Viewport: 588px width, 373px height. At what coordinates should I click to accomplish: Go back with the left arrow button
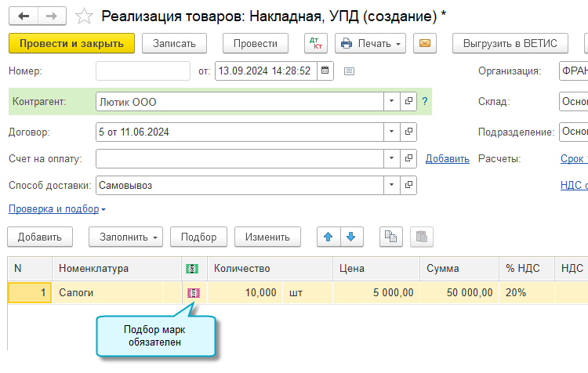(x=24, y=16)
